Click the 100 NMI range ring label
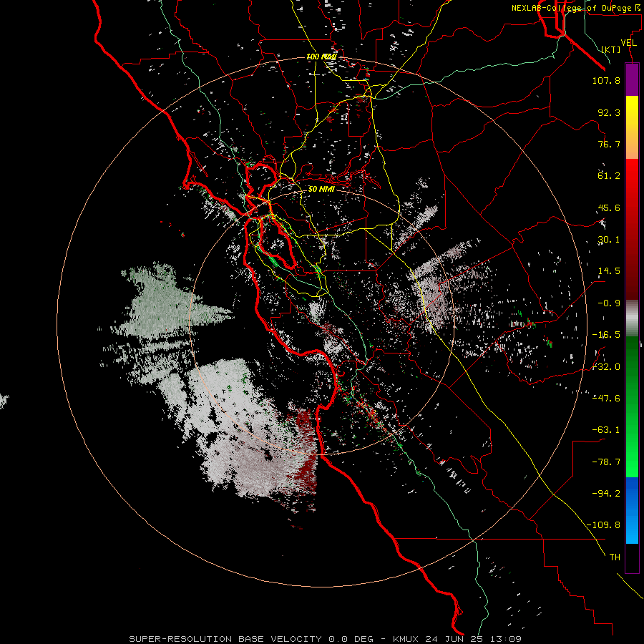This screenshot has height=644, width=644. tap(321, 57)
